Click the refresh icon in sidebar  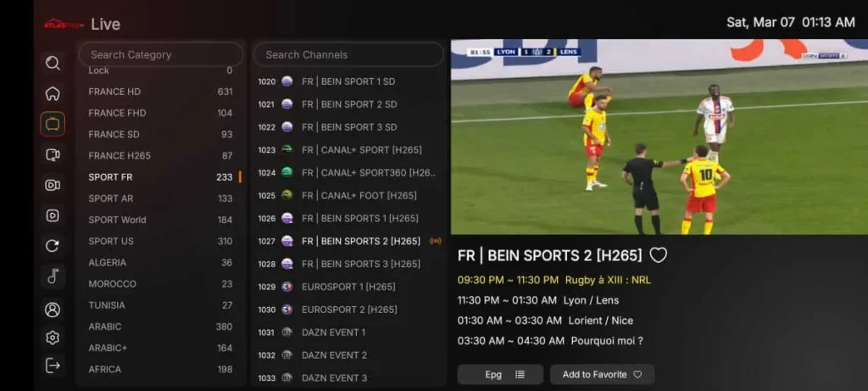tap(53, 246)
